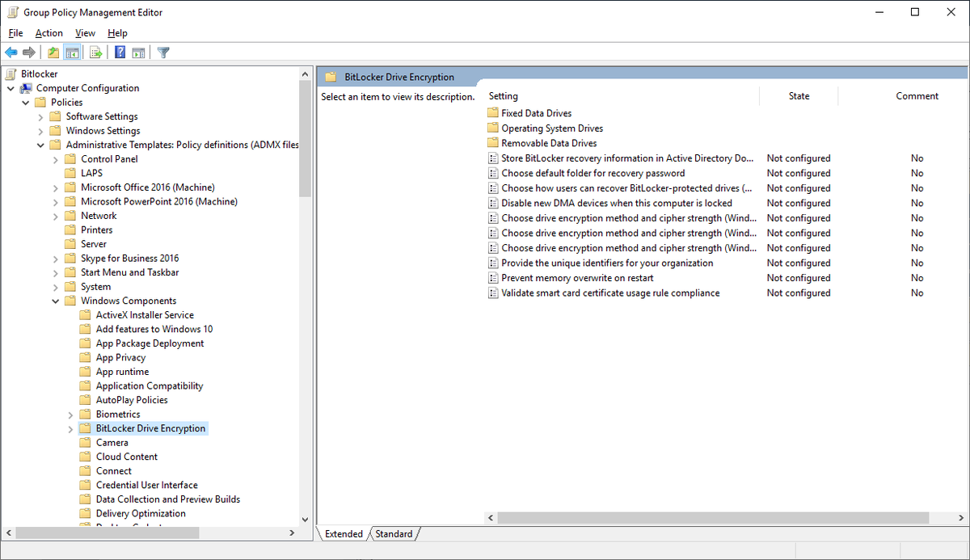The width and height of the screenshot is (970, 560).
Task: Click the Back arrow toolbar icon
Action: pos(11,53)
